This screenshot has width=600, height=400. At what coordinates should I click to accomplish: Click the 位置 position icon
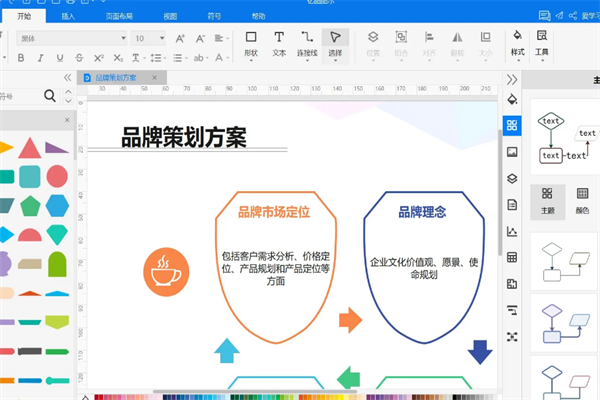click(373, 45)
